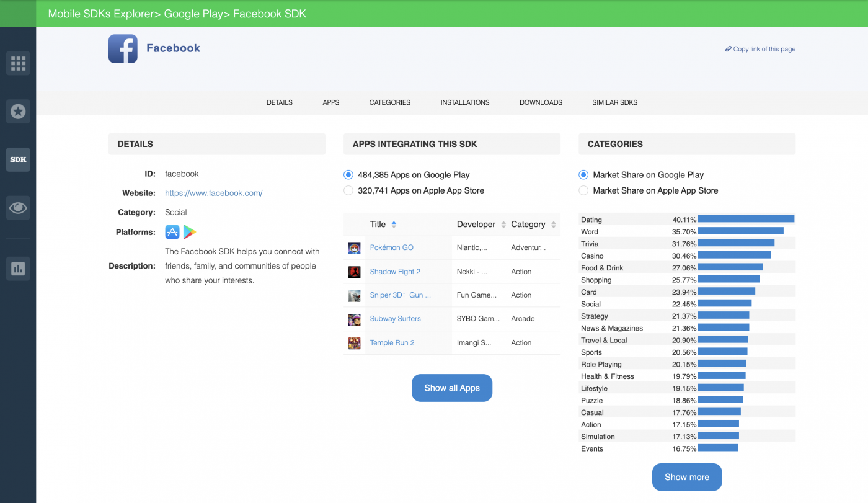Select 320,741 Apps on Apple App Store radio
The image size is (868, 503).
(348, 190)
